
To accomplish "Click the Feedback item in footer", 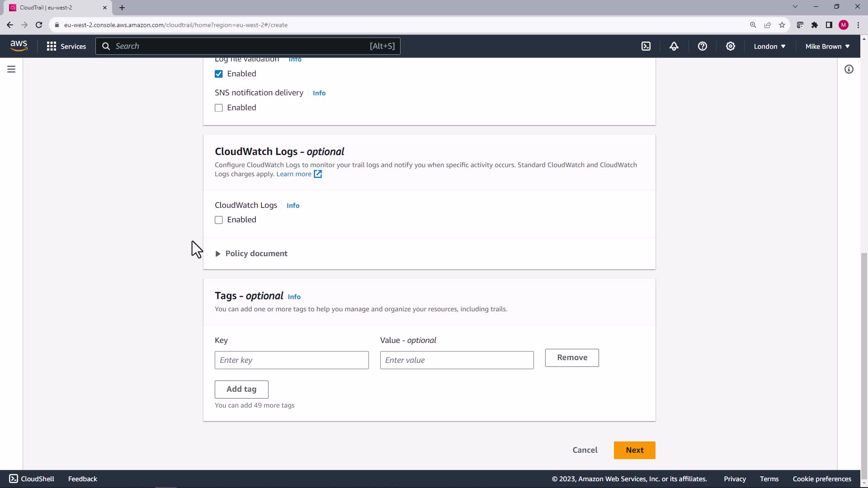I will click(82, 479).
